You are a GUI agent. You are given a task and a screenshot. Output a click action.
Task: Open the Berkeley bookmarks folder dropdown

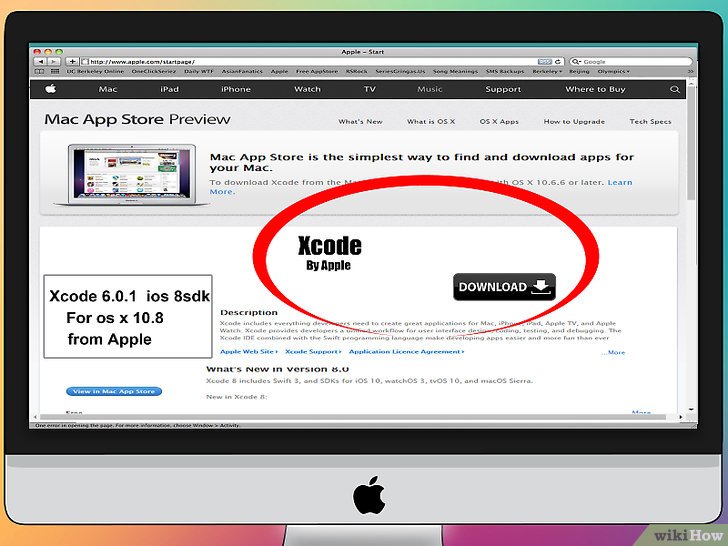click(x=547, y=72)
